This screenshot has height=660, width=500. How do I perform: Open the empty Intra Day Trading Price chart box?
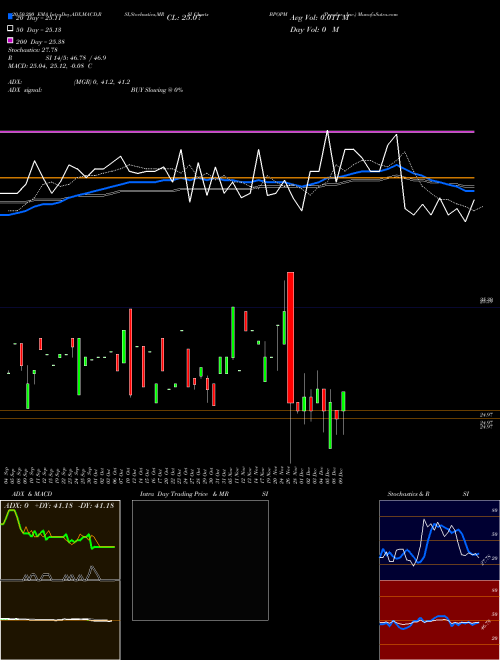click(x=200, y=560)
